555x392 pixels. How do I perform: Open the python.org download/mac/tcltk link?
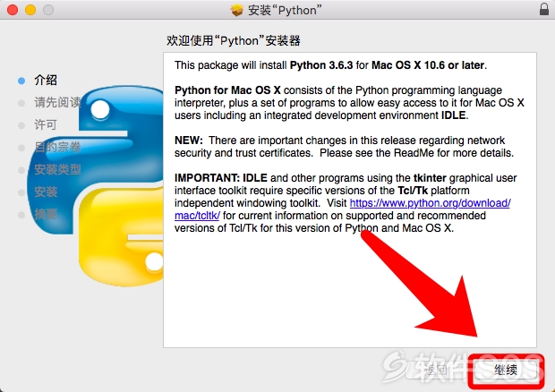tap(430, 203)
